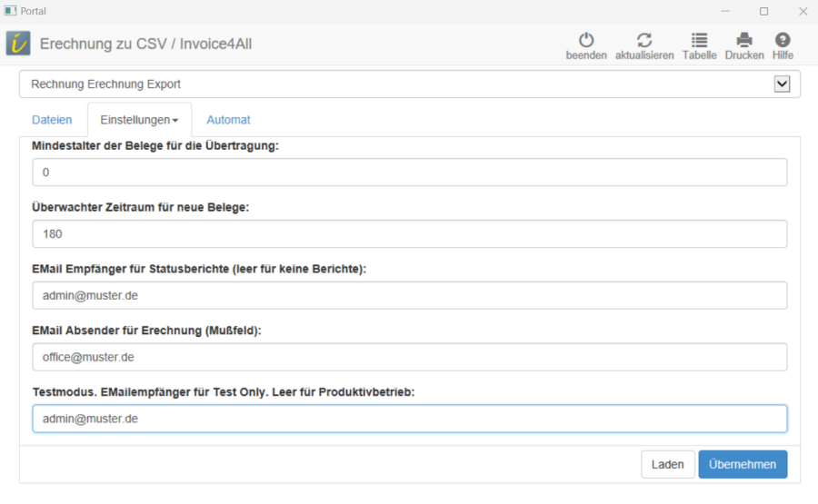818x504 pixels.
Task: Click the Überwachter Zeitraum input containing 180
Action: point(409,234)
